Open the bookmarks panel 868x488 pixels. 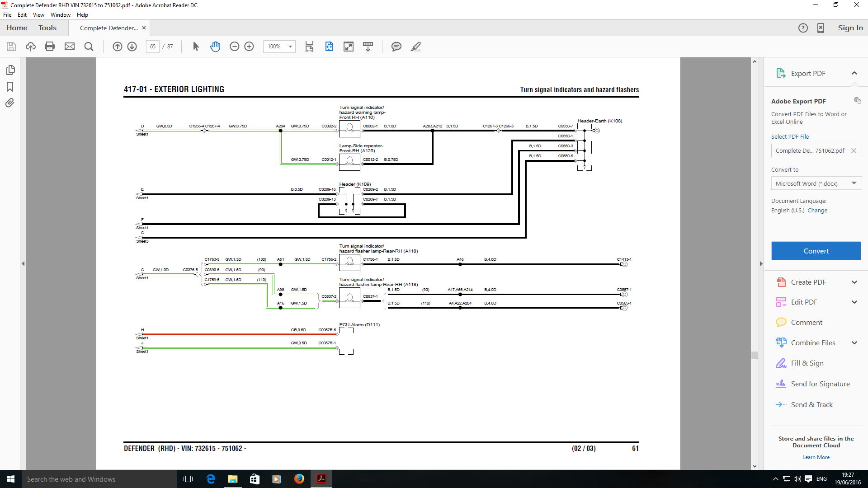[10, 87]
